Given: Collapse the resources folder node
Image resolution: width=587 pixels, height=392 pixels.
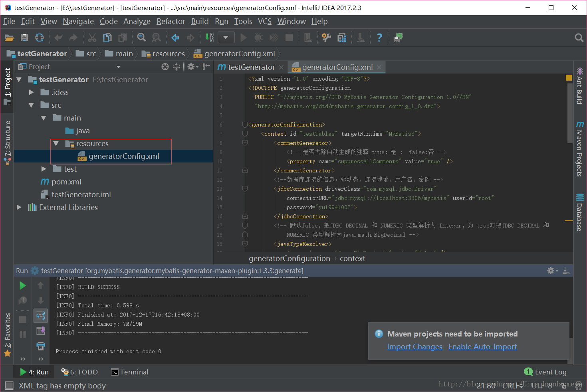Looking at the screenshot, I should tap(56, 143).
